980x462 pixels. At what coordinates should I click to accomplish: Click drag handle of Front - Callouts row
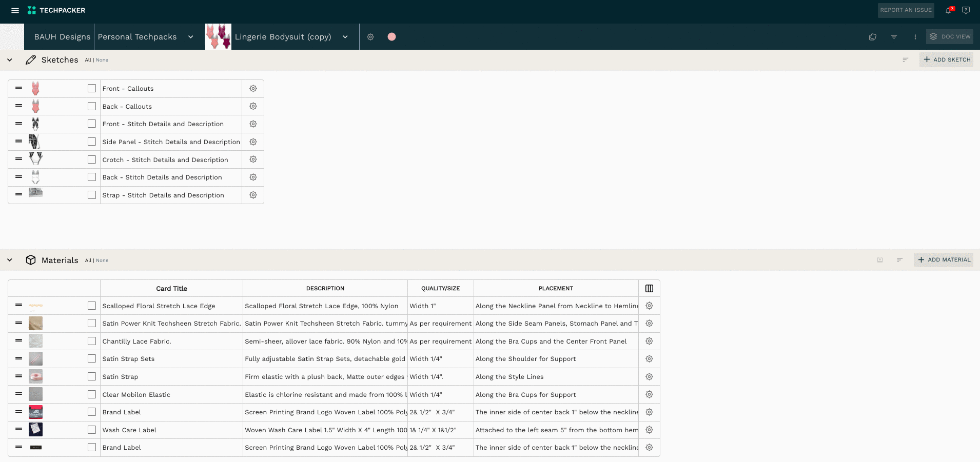click(18, 88)
